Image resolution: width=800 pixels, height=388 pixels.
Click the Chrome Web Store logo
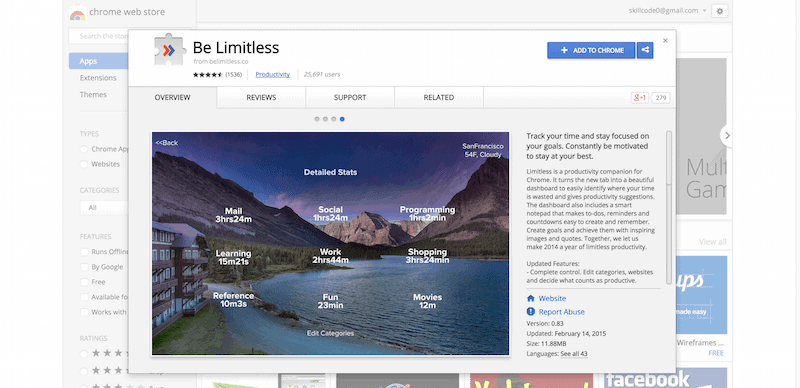pos(77,13)
